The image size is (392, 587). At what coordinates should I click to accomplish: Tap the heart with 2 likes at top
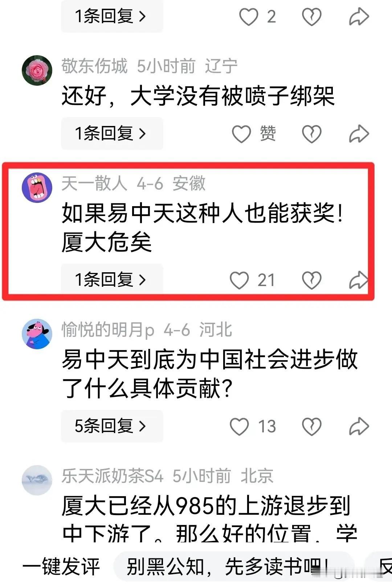(x=249, y=17)
